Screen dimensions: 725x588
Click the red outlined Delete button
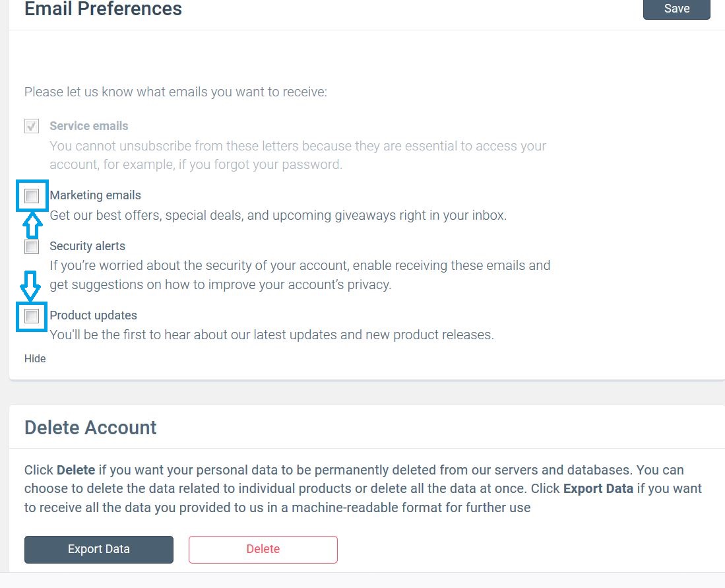(263, 549)
